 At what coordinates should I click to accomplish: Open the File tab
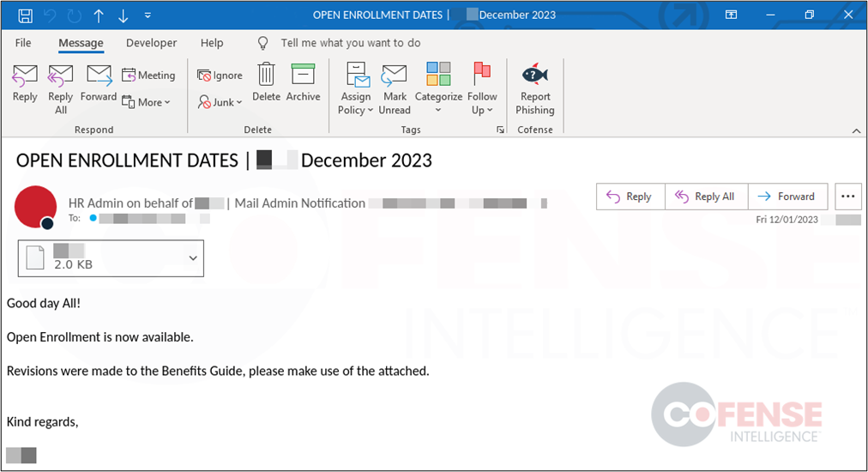point(23,43)
